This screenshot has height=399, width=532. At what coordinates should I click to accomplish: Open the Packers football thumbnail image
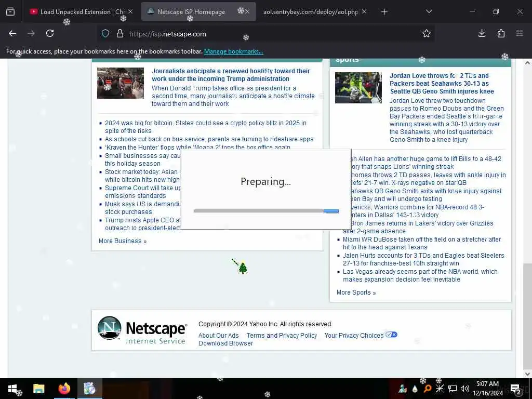tap(358, 87)
